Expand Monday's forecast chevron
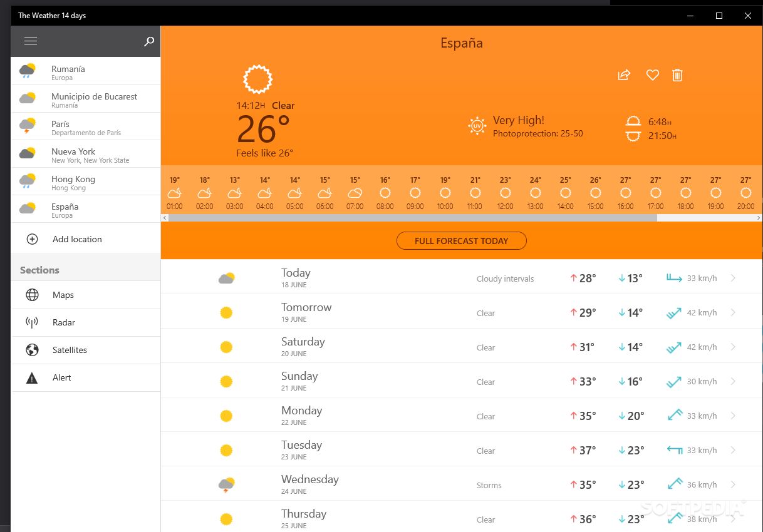763x532 pixels. [733, 416]
